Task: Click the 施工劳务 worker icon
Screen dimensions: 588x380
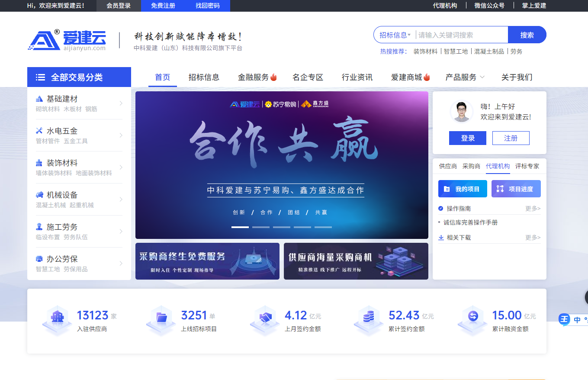Action: (x=39, y=227)
